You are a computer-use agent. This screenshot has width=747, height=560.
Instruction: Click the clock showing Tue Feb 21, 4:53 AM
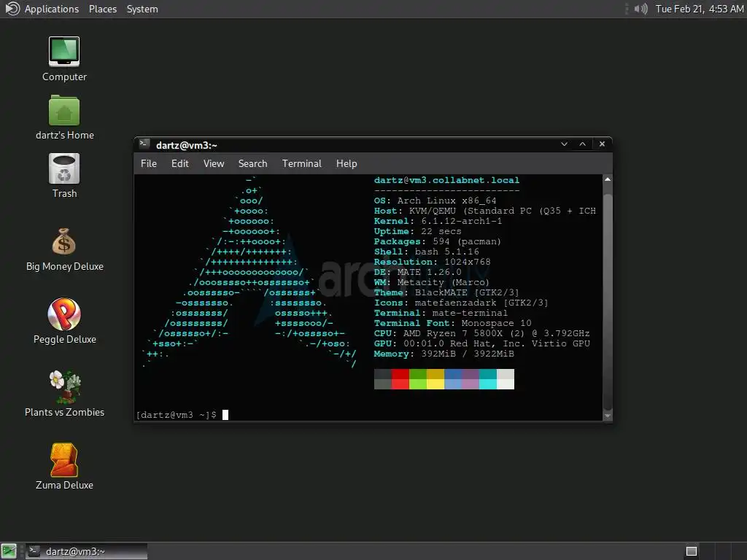point(699,9)
